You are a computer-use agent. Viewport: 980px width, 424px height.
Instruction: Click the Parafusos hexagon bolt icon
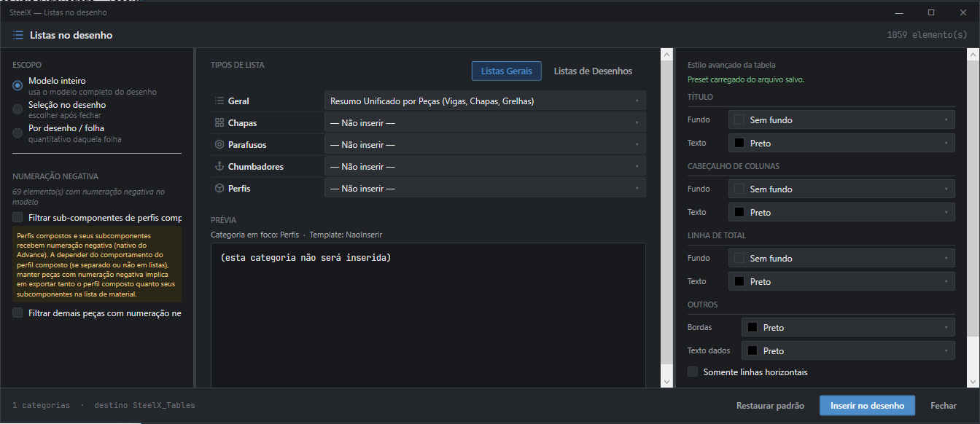point(219,144)
